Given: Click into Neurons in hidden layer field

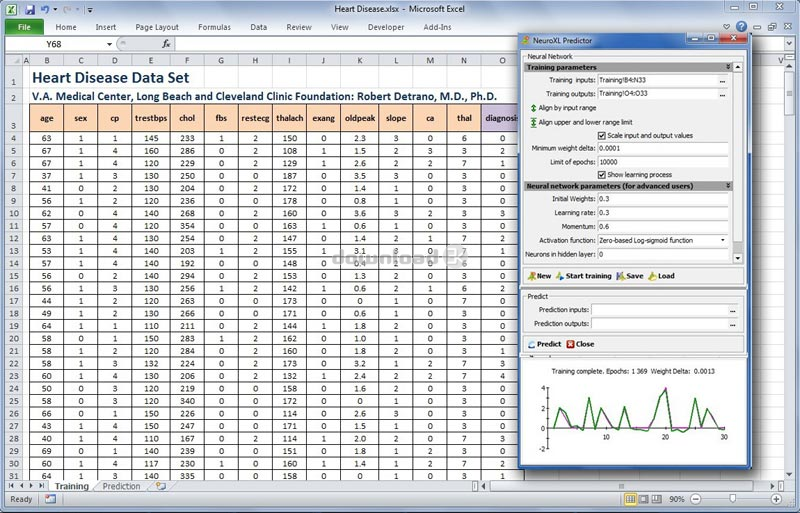Looking at the screenshot, I should click(x=663, y=254).
